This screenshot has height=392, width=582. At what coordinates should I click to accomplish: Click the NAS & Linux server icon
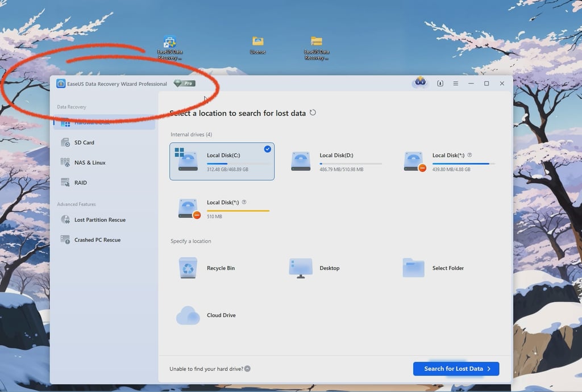[x=65, y=162]
